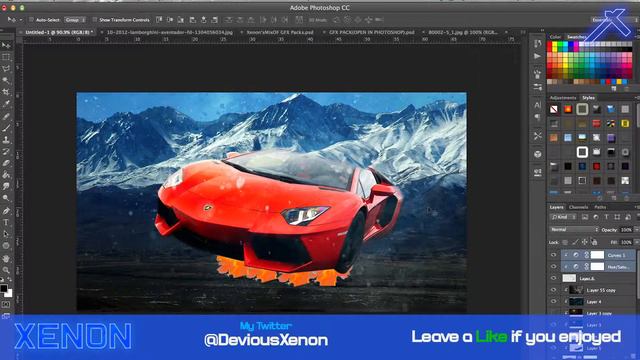The height and width of the screenshot is (360, 640).
Task: Select the Clone Stamp tool
Action: (x=6, y=140)
